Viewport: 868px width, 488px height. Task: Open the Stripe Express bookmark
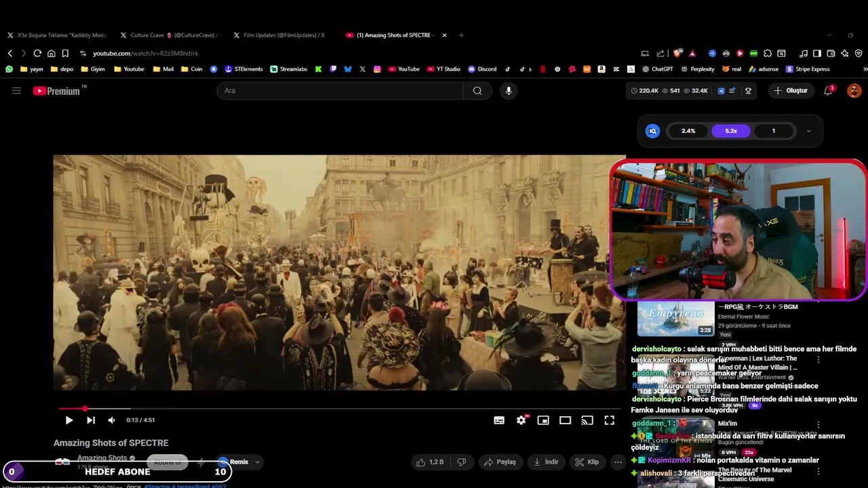pyautogui.click(x=808, y=69)
